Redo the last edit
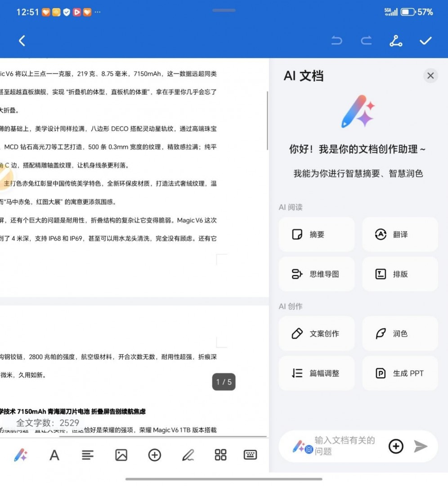448x486 pixels. (x=366, y=40)
